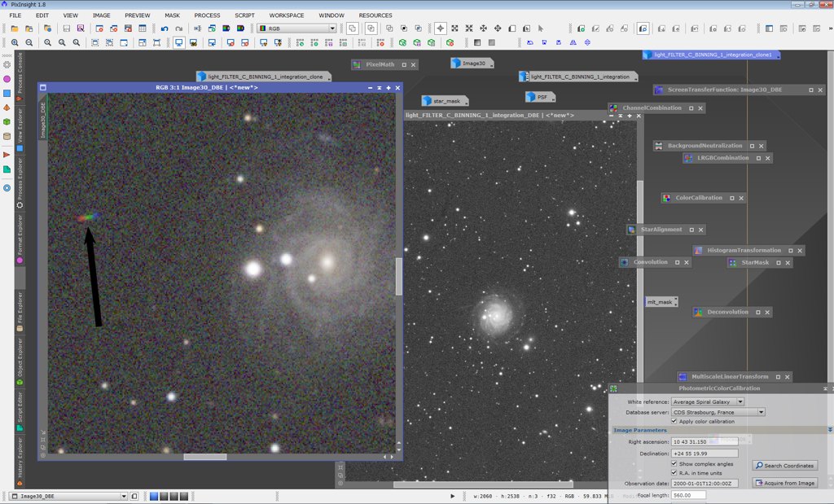Click the Zoom In magnifier icon
Viewport: 834px width, 504px height.
tap(15, 42)
